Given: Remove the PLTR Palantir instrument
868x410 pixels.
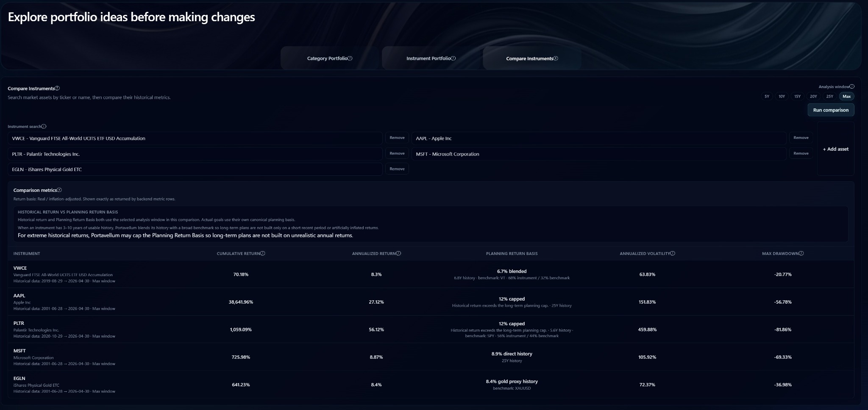Looking at the screenshot, I should pyautogui.click(x=397, y=153).
